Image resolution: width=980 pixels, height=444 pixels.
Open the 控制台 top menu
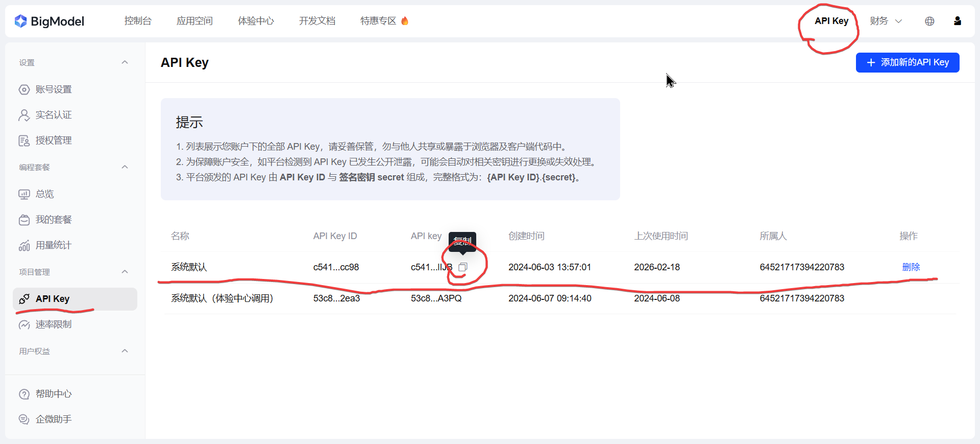138,21
